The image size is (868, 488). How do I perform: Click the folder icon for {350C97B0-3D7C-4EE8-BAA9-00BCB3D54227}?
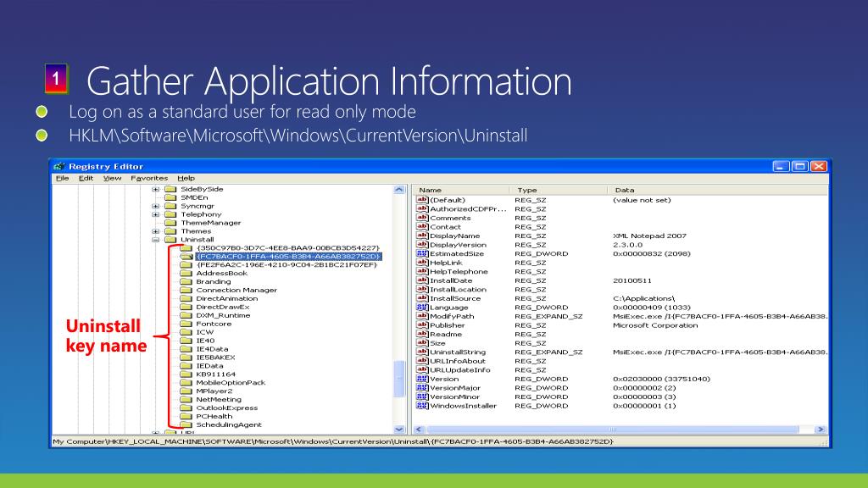[x=186, y=248]
